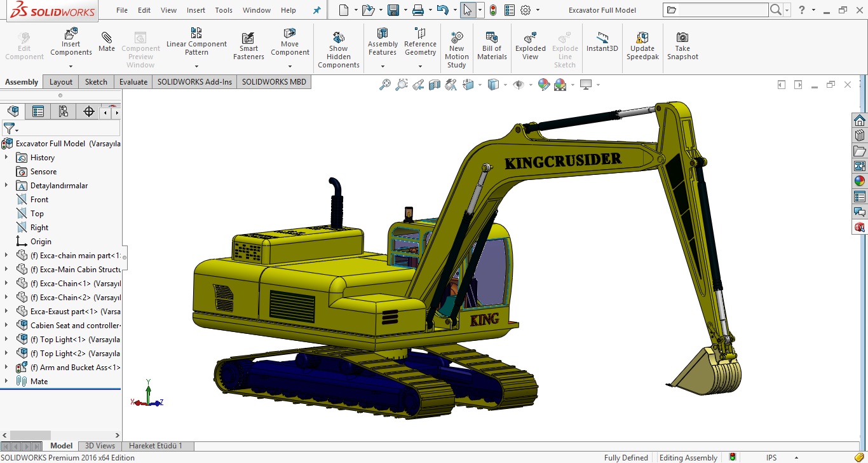Click the New document icon
Screen dimensions: 868x463
pyautogui.click(x=344, y=10)
